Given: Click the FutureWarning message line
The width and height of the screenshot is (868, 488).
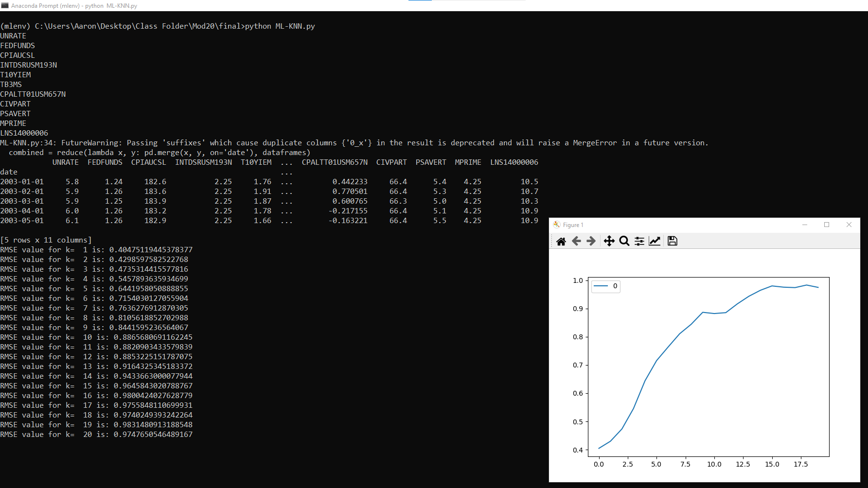Looking at the screenshot, I should [354, 143].
